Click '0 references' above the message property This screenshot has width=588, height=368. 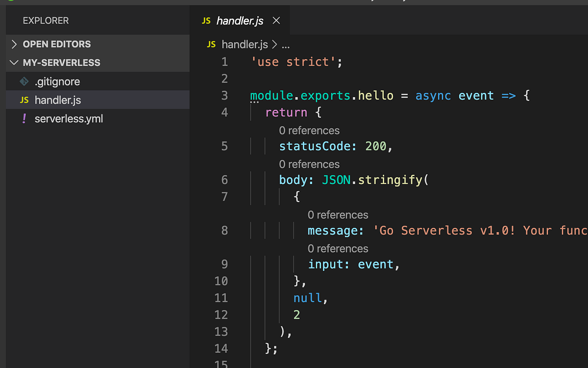pos(338,214)
